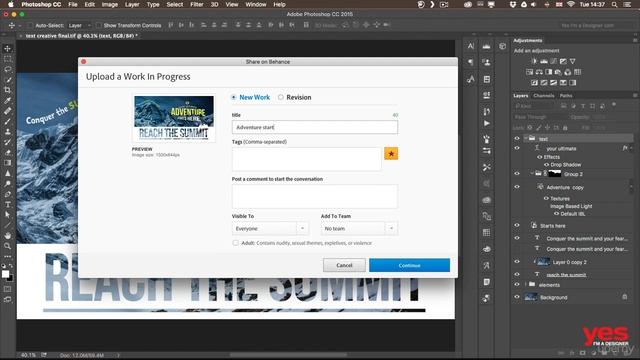Viewport: 640px width, 360px height.
Task: Open the Paragraph panel icon
Action: (x=471, y=62)
